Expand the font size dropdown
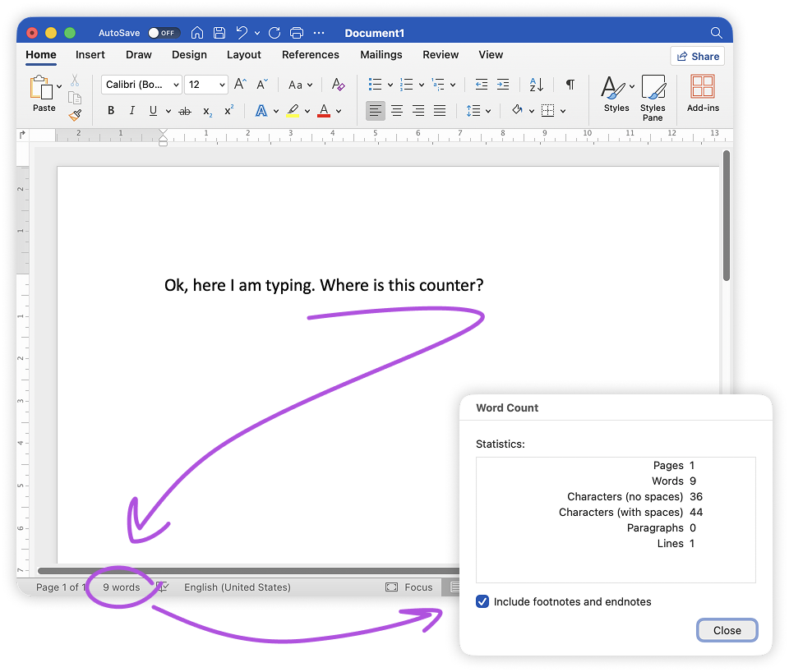This screenshot has height=672, width=789. coord(223,85)
